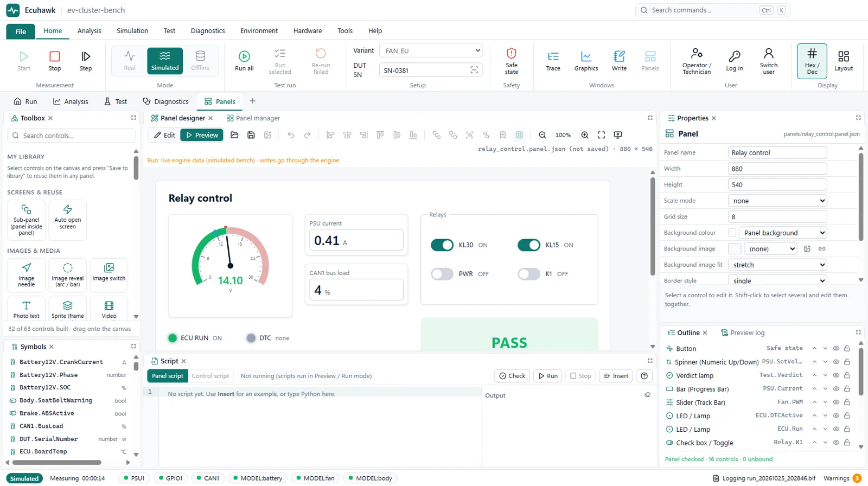Image resolution: width=868 pixels, height=486 pixels.
Task: Hide the Verdict lamp in Outline
Action: coord(836,375)
